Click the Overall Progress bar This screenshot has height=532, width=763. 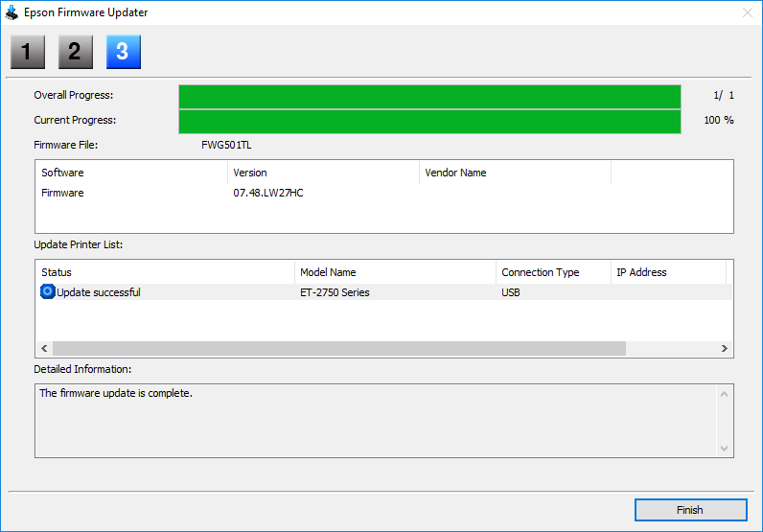tap(429, 96)
